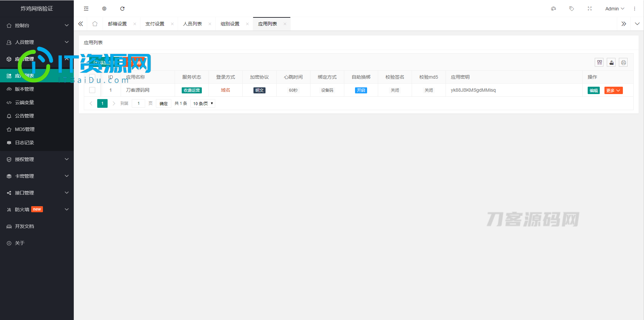Click the 收费运营 service status badge

pos(192,90)
